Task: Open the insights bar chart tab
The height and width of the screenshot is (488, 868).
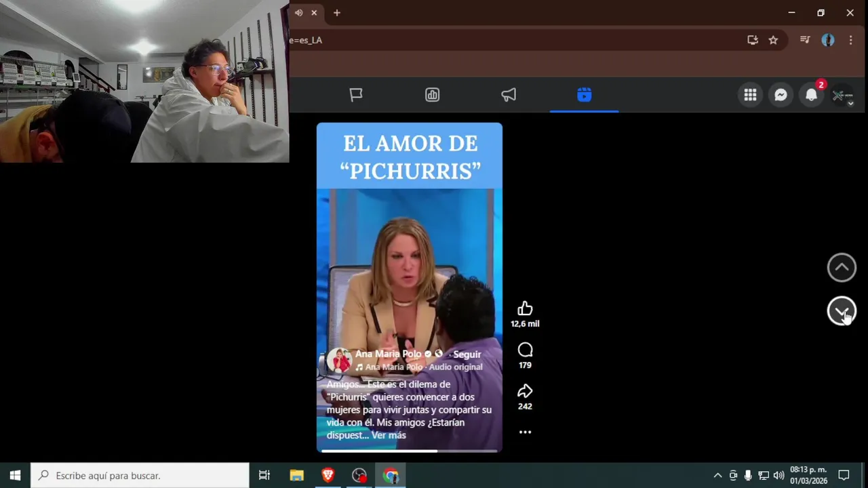Action: pos(433,95)
